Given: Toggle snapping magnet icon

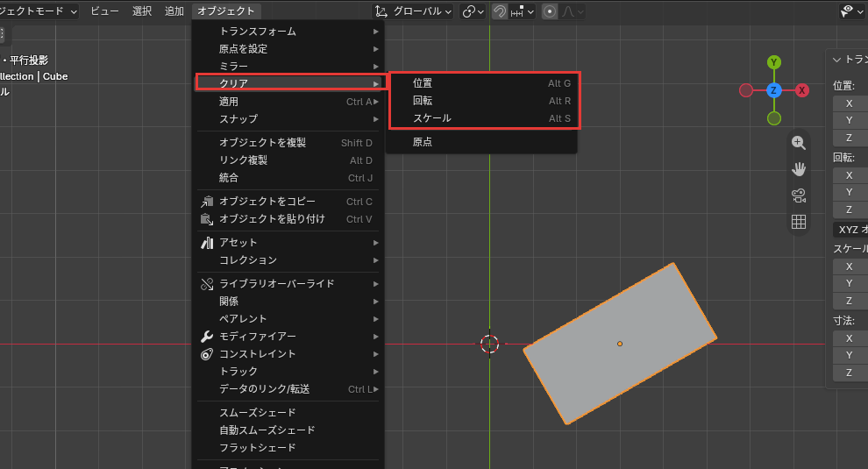Looking at the screenshot, I should 500,11.
